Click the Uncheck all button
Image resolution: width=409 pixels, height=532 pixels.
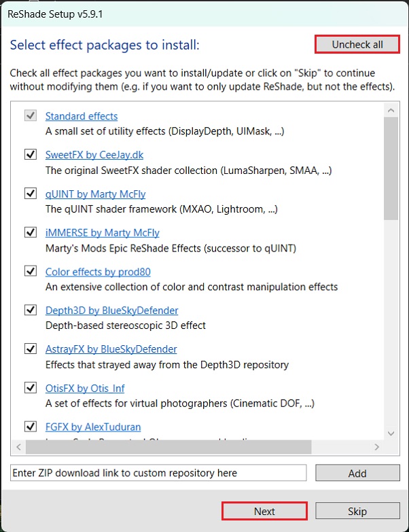coord(357,44)
